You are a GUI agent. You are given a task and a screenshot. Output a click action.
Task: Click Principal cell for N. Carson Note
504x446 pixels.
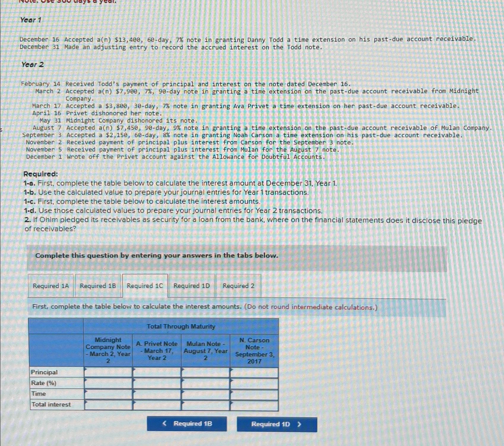point(254,372)
